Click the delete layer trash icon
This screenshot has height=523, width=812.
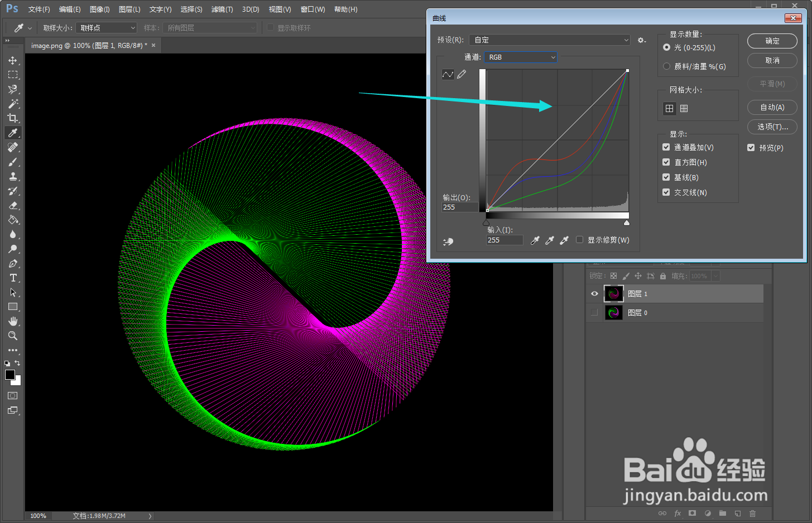(x=752, y=513)
